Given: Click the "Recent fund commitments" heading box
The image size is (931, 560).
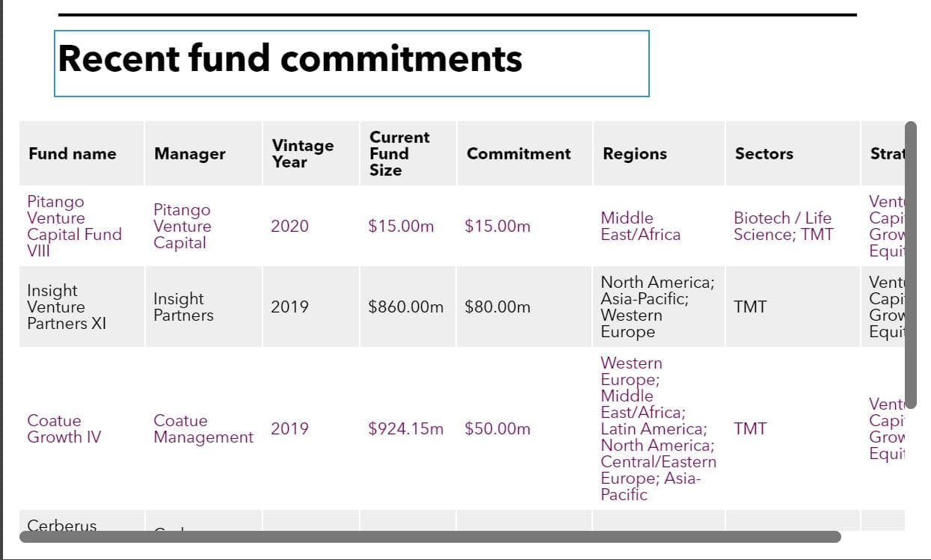Looking at the screenshot, I should (x=351, y=64).
